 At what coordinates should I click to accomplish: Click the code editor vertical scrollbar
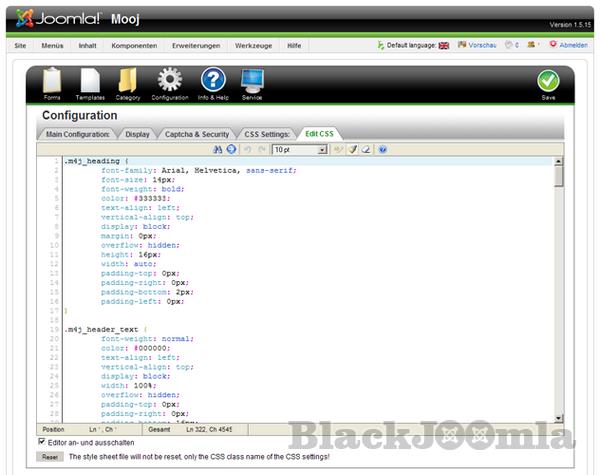558,290
